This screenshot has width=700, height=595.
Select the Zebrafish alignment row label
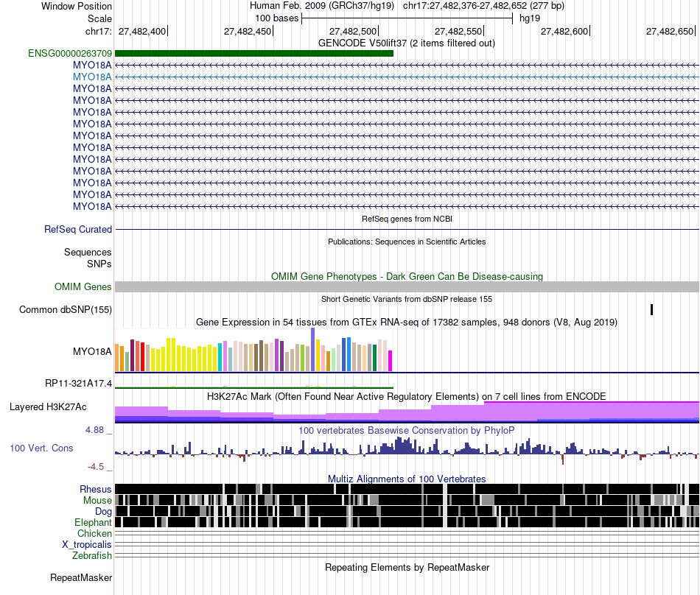click(91, 556)
